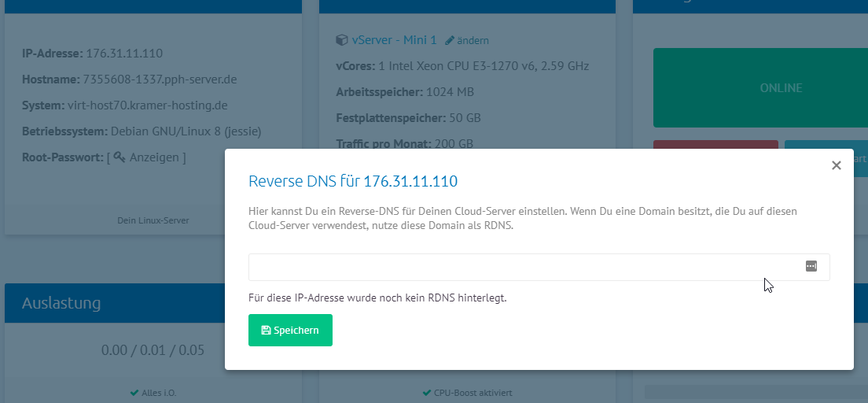
Task: Click the Dein Linux-Server caption
Action: (x=153, y=220)
